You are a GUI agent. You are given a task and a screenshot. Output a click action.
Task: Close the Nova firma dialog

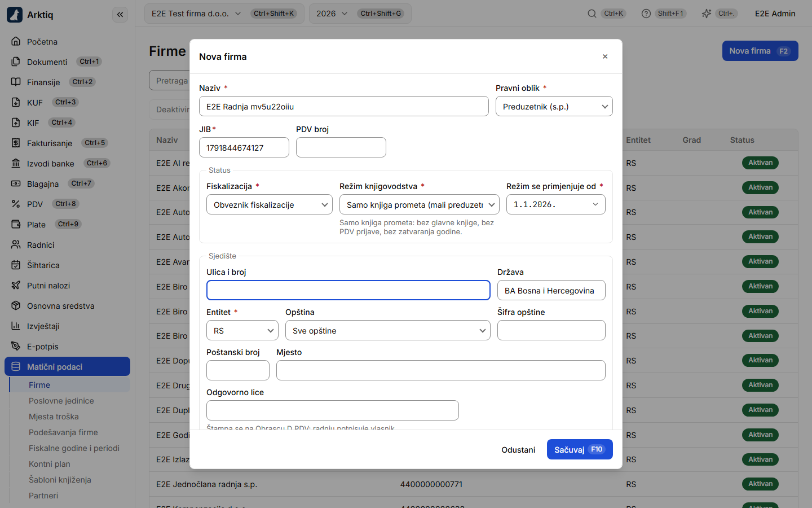605,56
